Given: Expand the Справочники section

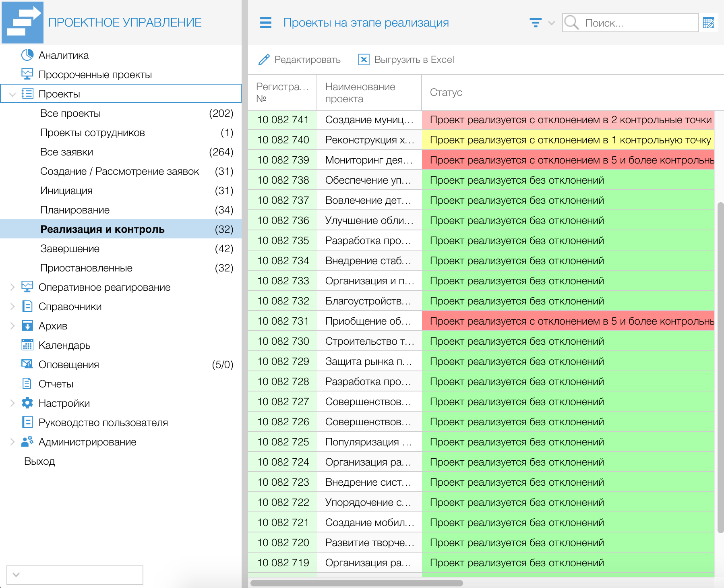Looking at the screenshot, I should (12, 306).
